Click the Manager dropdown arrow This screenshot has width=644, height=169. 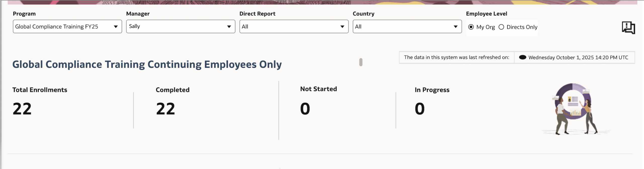click(x=229, y=27)
